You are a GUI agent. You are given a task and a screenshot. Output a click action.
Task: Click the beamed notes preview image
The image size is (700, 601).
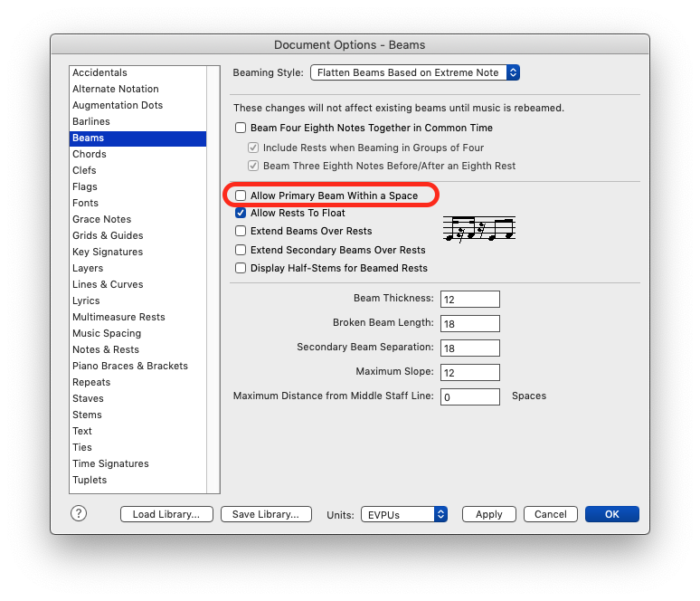478,228
